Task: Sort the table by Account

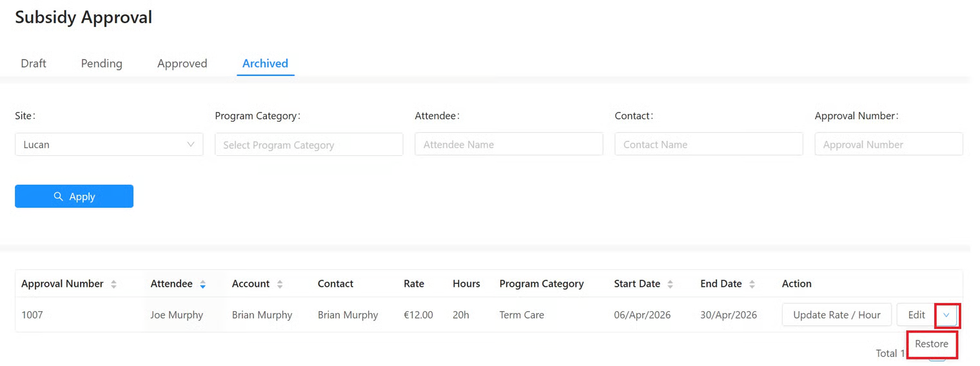Action: click(x=280, y=284)
